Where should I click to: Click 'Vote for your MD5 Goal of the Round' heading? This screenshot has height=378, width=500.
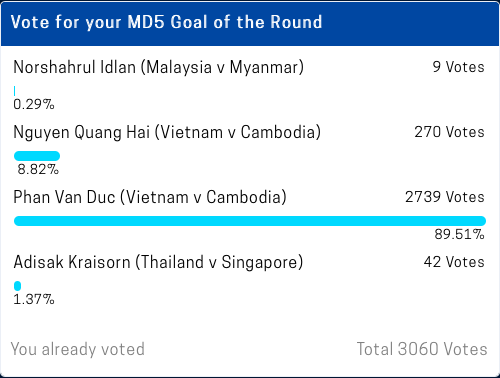pos(166,22)
